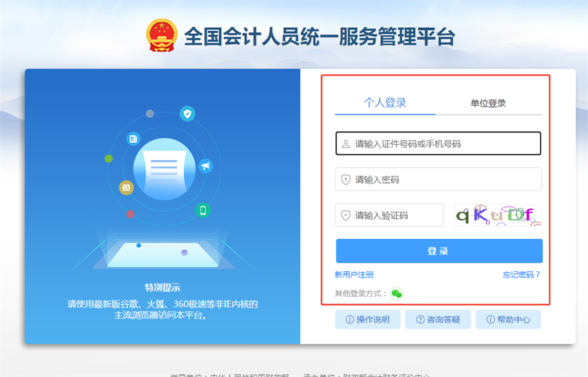Click the national emblem logo
588x377 pixels.
(162, 35)
